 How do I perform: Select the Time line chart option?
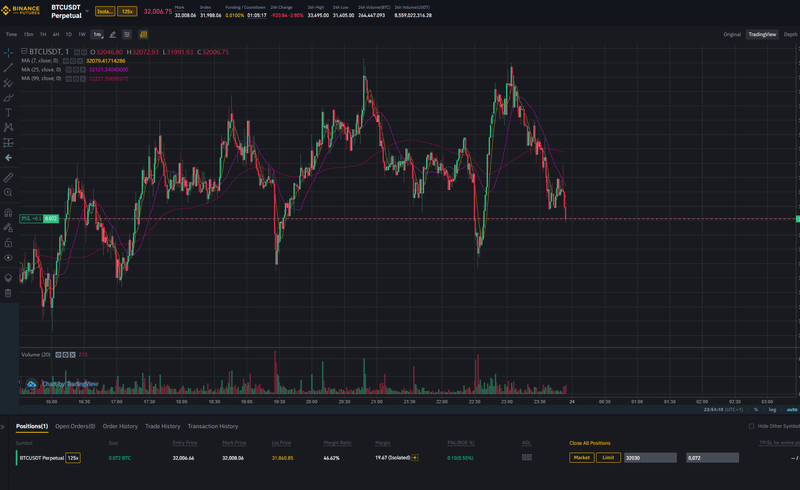click(11, 35)
